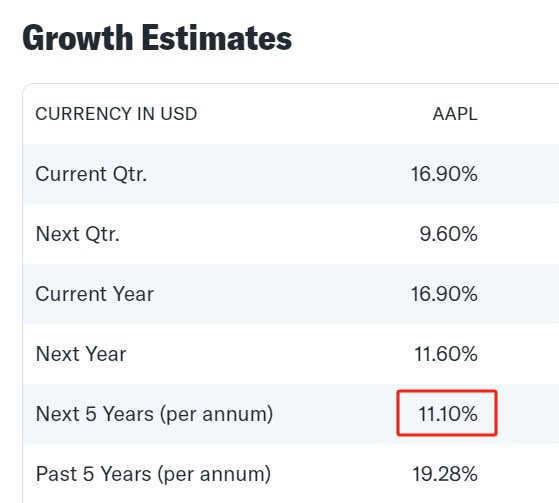Select the Current Qtr. row label

click(x=91, y=174)
